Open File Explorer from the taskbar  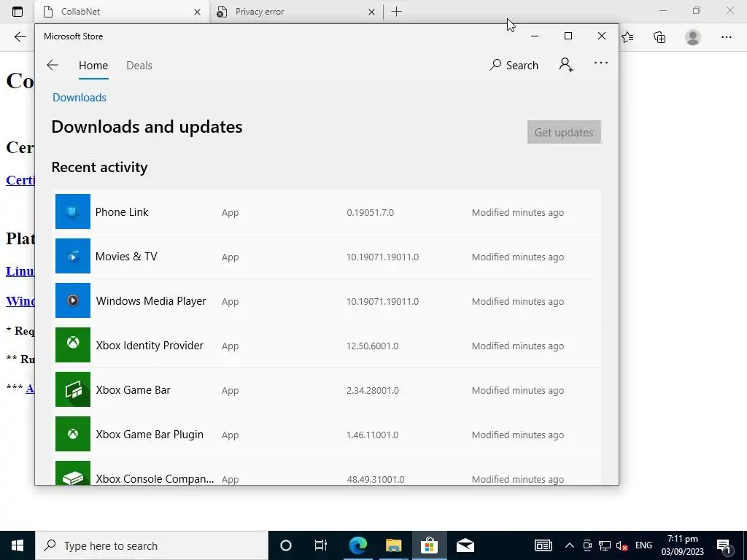(393, 545)
